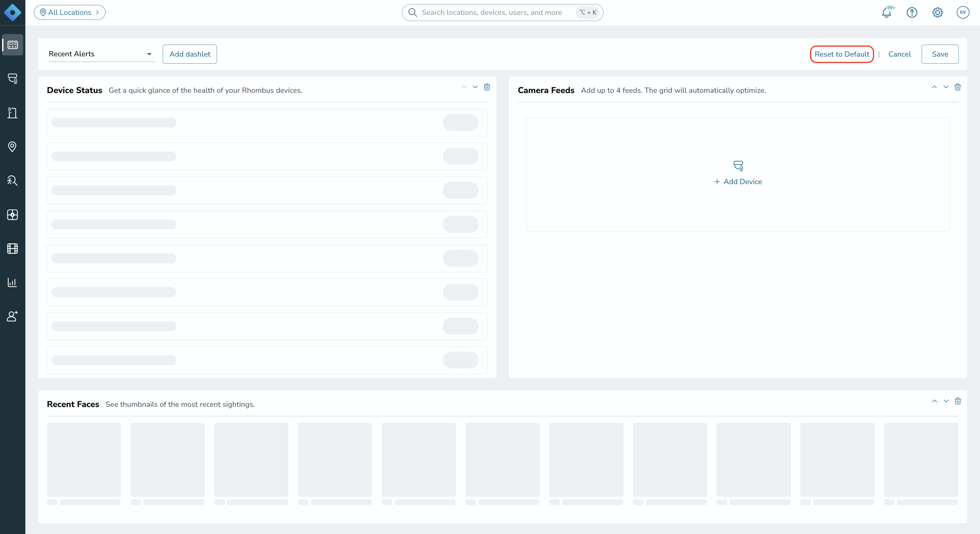
Task: Move Camera Feeds dashlet up
Action: pos(934,87)
